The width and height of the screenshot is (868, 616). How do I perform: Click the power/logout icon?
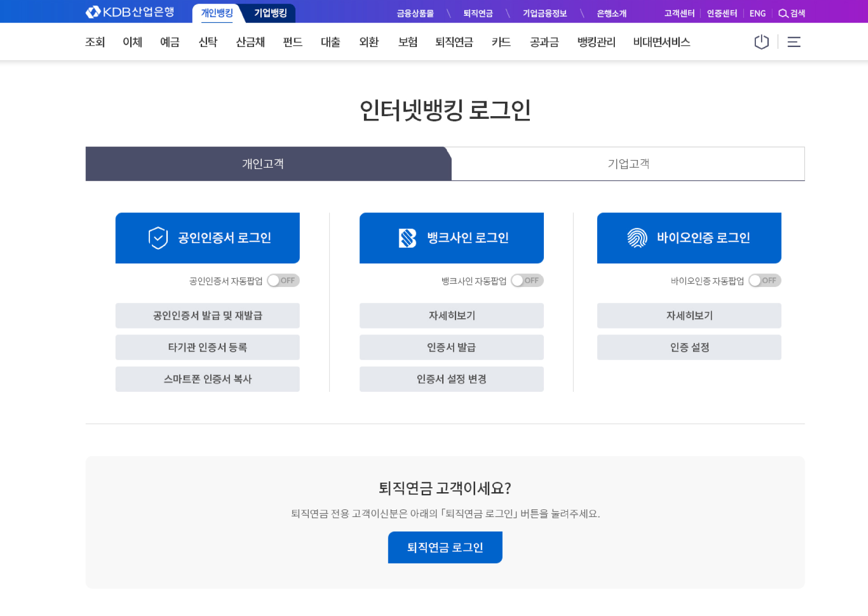click(x=761, y=42)
